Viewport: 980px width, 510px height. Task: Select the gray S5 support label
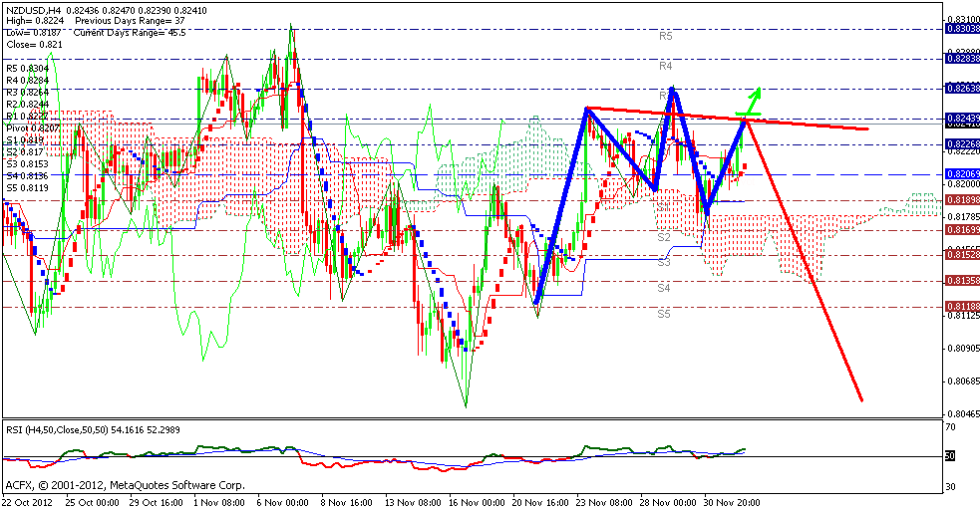[663, 313]
